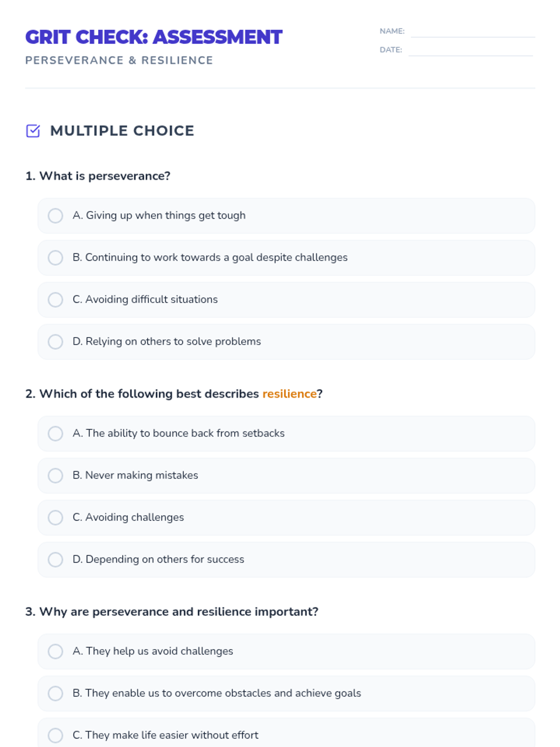This screenshot has width=560, height=747.
Task: Select 'Avoiding difficult situations' radio button
Action: [x=56, y=300]
